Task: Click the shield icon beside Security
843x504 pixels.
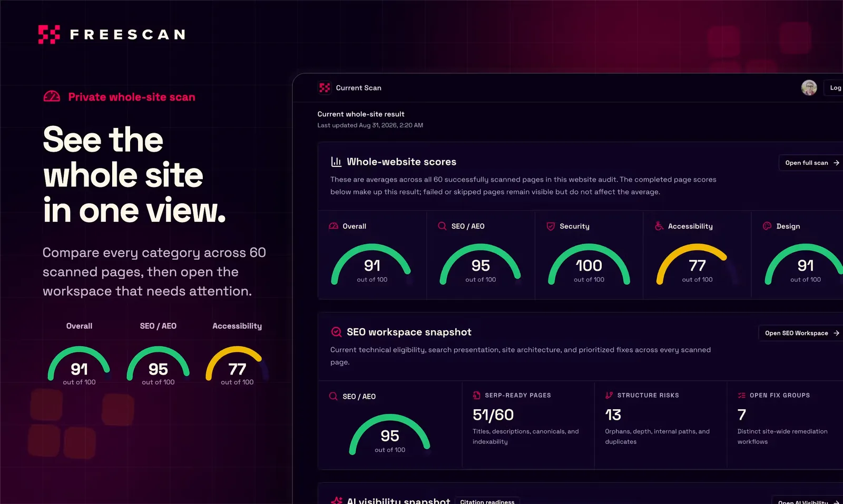Action: (551, 226)
